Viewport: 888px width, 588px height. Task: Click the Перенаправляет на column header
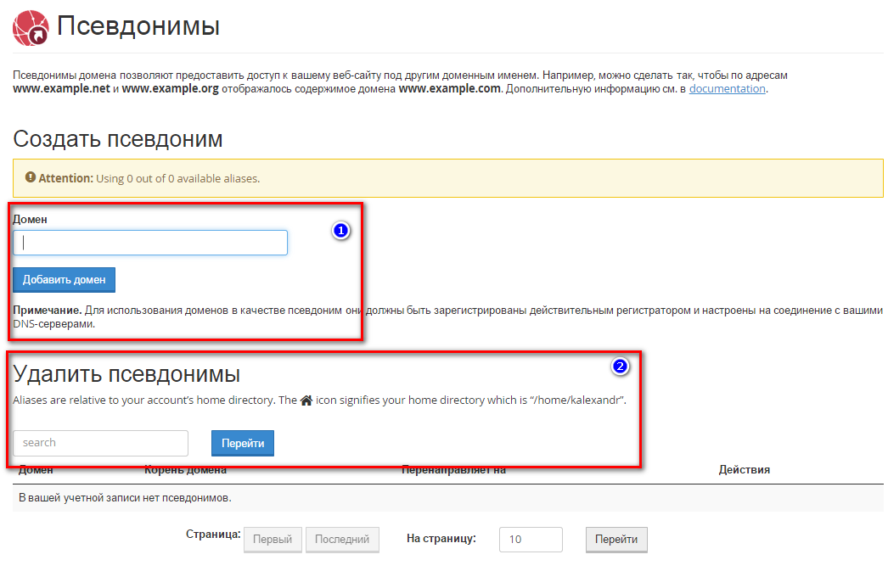click(453, 470)
